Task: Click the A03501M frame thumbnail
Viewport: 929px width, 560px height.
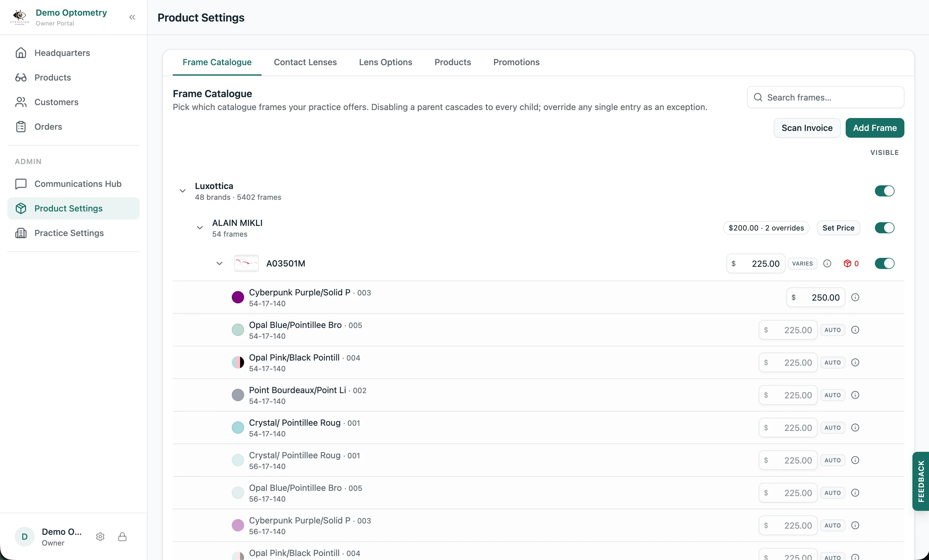Action: 246,263
